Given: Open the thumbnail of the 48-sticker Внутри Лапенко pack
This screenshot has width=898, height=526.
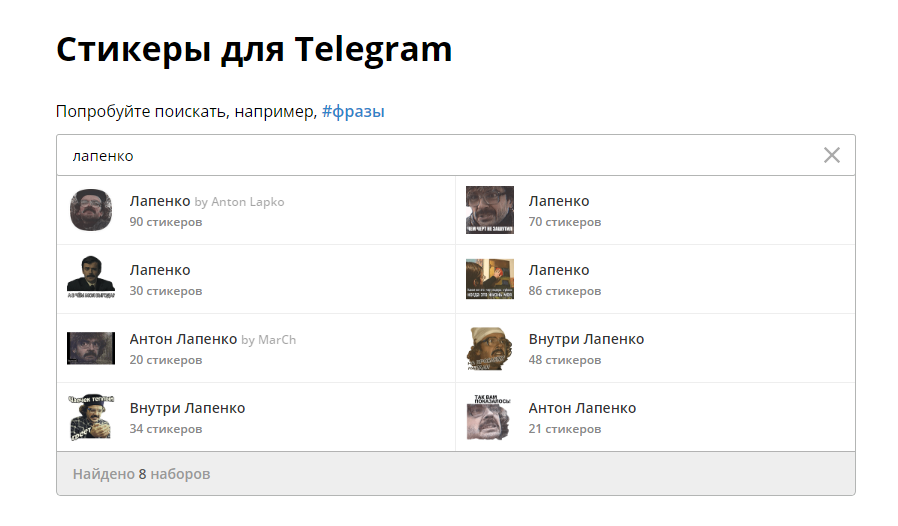Looking at the screenshot, I should 490,348.
